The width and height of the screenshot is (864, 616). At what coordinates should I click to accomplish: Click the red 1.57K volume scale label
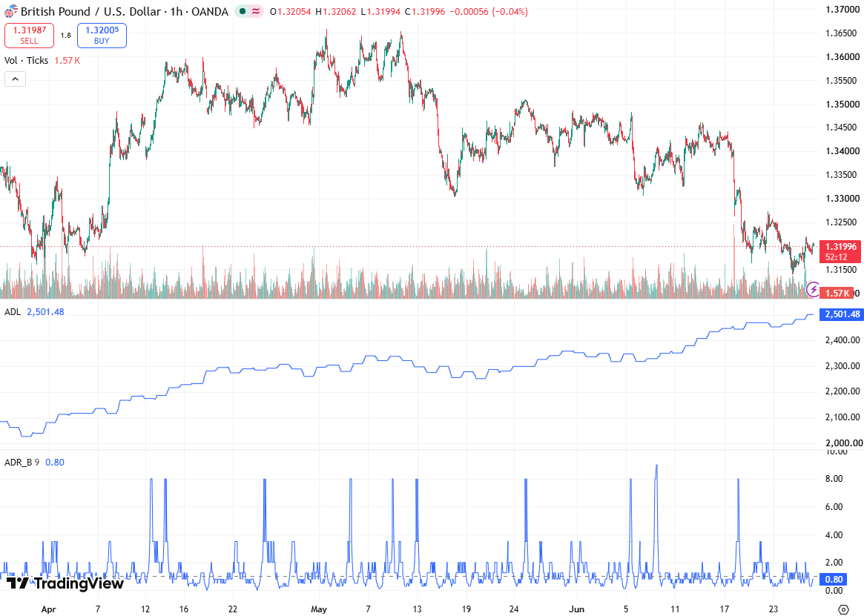[837, 293]
